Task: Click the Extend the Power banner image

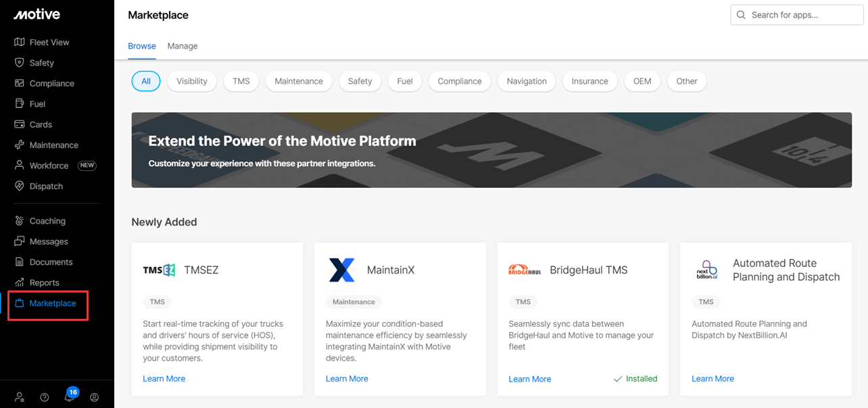Action: (x=491, y=150)
